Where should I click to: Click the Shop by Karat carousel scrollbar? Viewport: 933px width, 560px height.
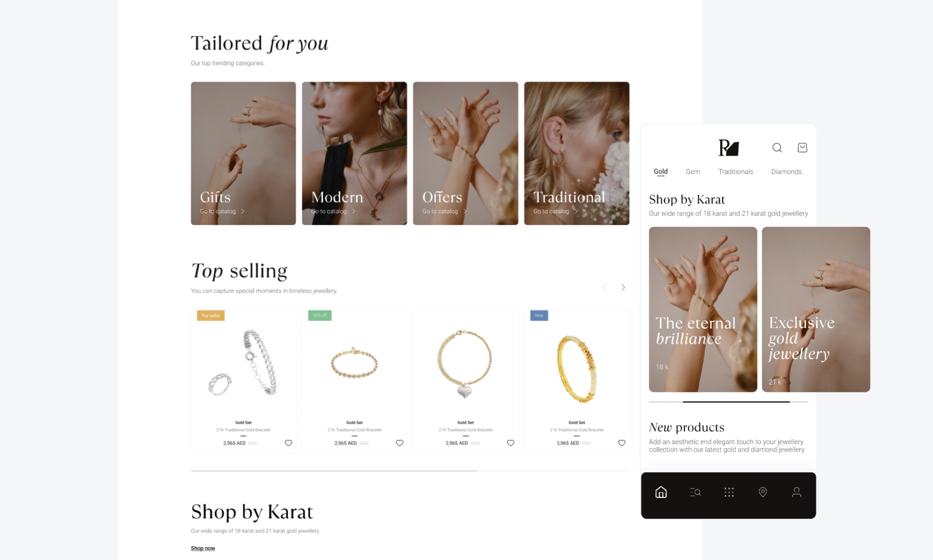(728, 402)
